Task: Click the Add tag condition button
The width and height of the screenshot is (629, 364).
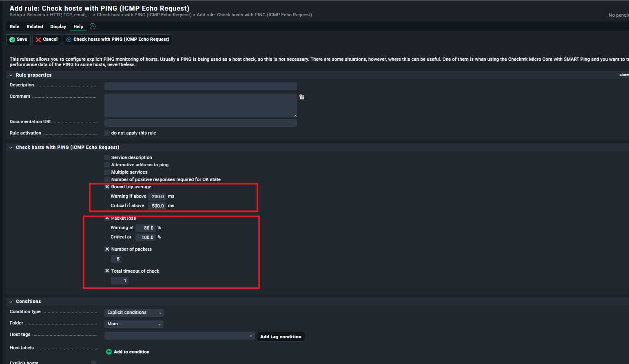Action: pos(281,337)
